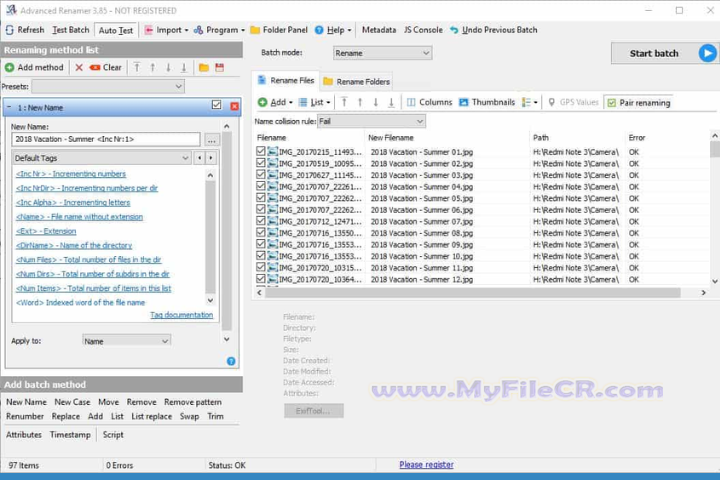Move method down one position
This screenshot has width=720, height=480.
168,68
